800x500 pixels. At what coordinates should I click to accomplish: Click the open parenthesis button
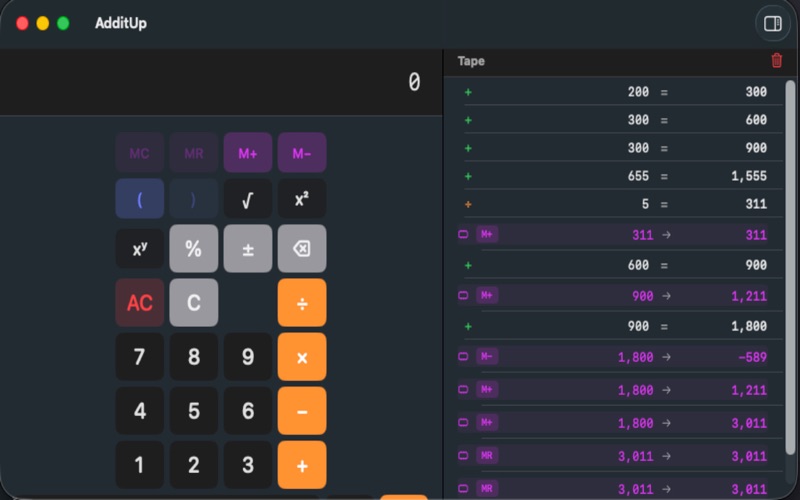[x=140, y=199]
